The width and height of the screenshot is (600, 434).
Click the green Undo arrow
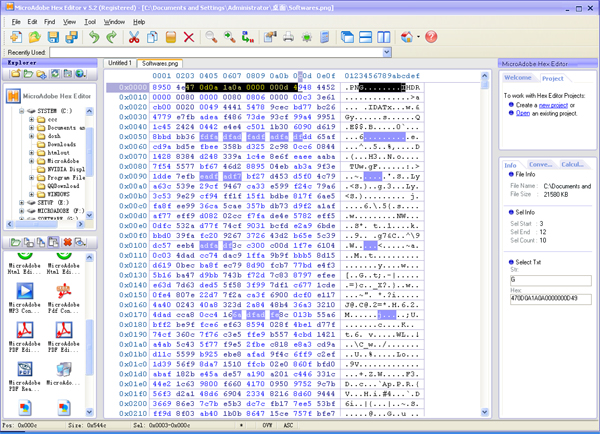(94, 37)
